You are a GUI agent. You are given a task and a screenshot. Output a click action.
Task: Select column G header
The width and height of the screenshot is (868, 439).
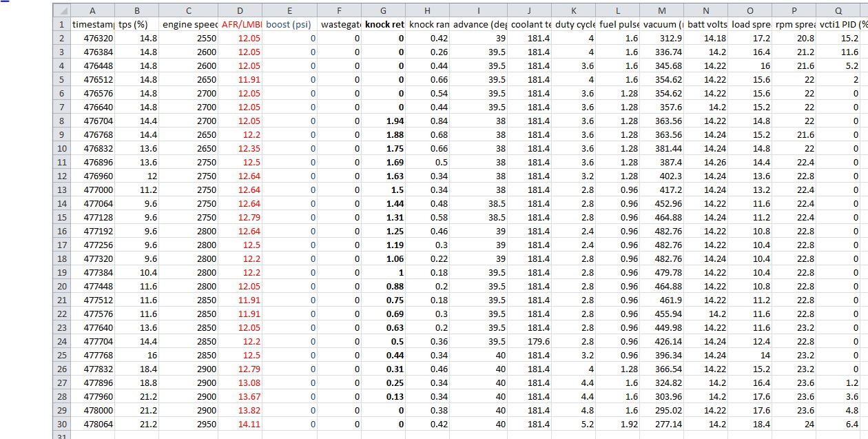pyautogui.click(x=383, y=10)
